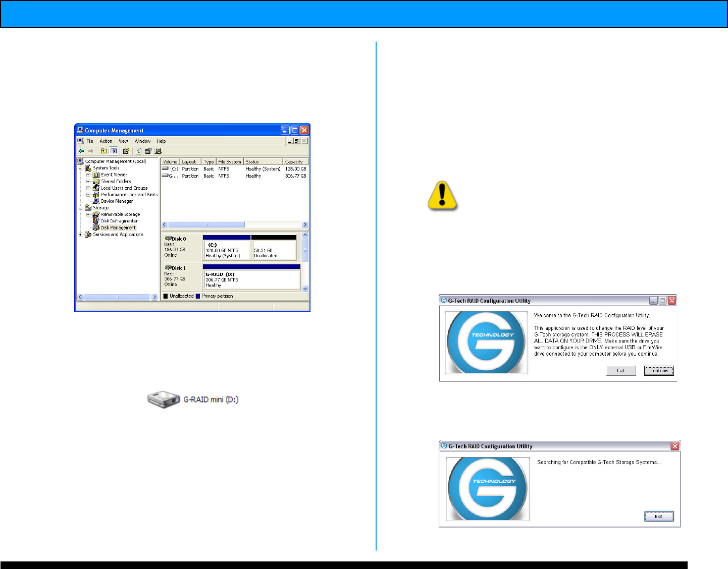The width and height of the screenshot is (728, 569).
Task: Expand the Shared Folders tree node
Action: (88, 181)
